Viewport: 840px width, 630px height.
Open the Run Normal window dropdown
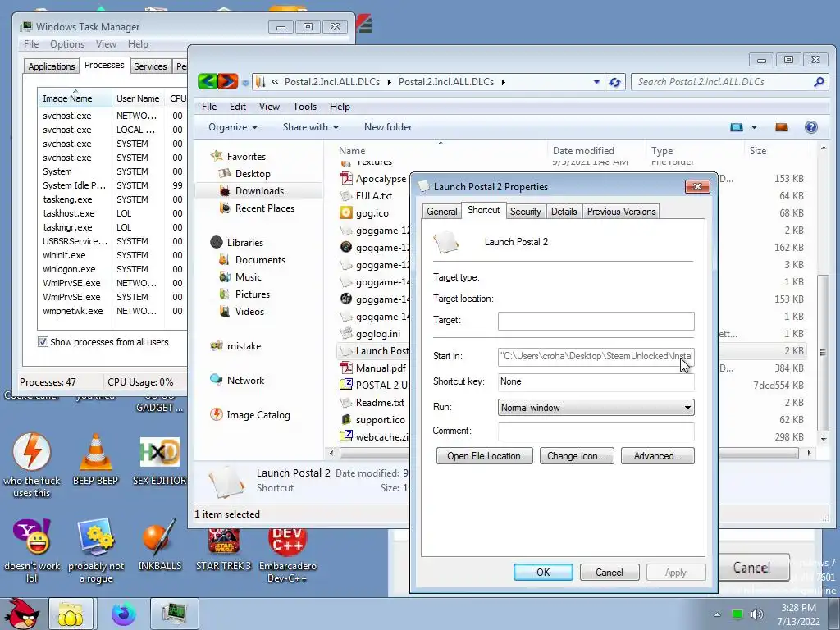click(x=596, y=407)
